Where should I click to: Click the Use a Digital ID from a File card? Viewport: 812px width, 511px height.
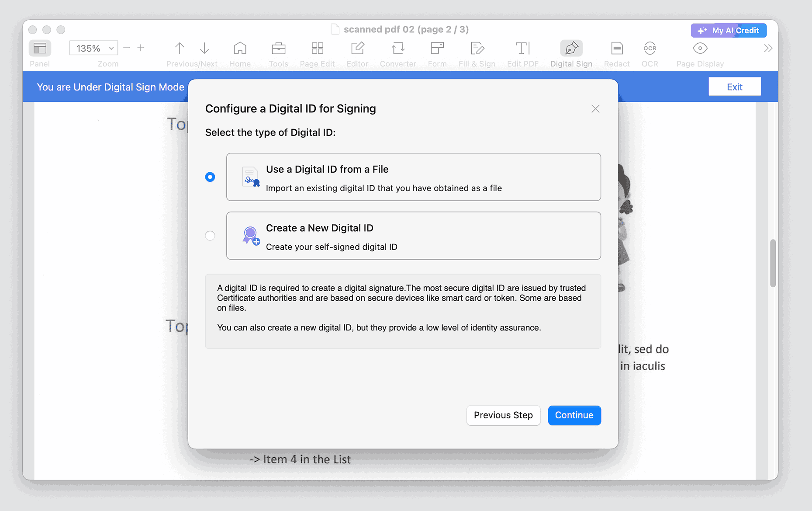(x=414, y=177)
